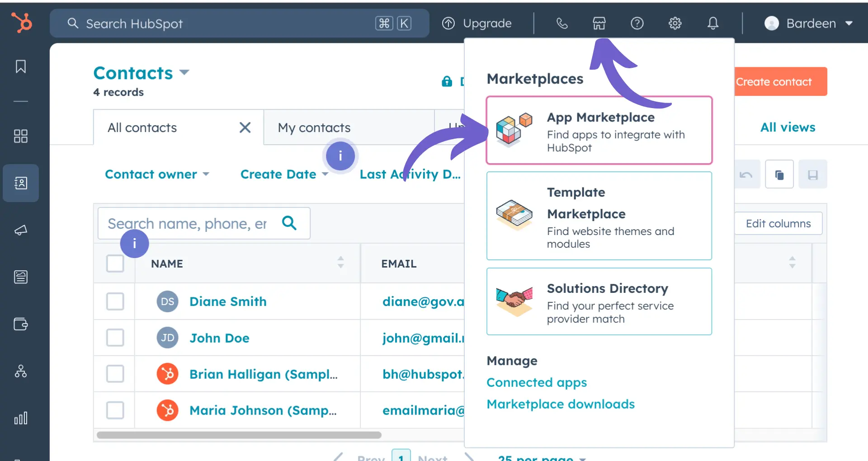Open the Create Date filter dropdown
This screenshot has height=461, width=868.
pyautogui.click(x=284, y=174)
